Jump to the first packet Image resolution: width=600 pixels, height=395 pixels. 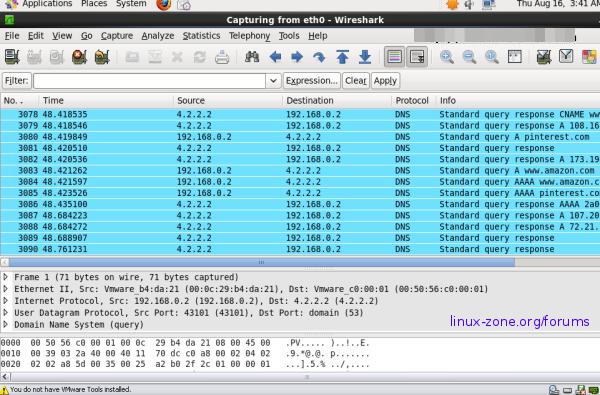(x=342, y=57)
